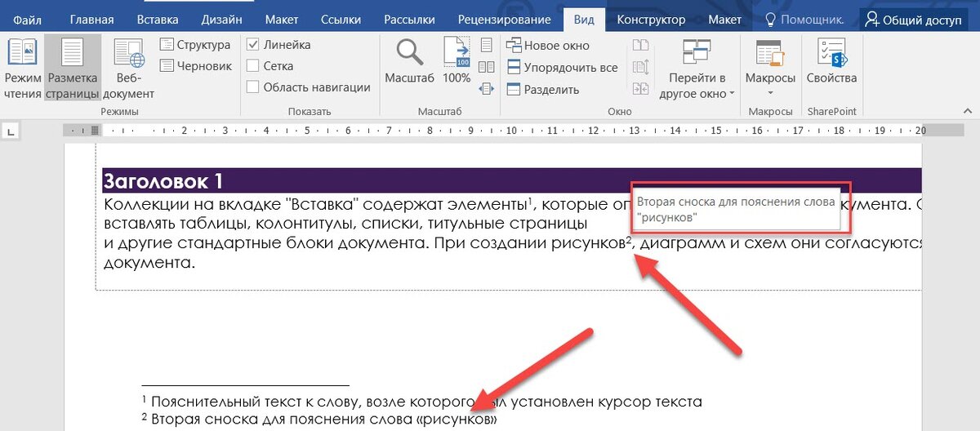980x431 pixels.
Task: Click the tab stop selector on the ruler
Action: 11,130
